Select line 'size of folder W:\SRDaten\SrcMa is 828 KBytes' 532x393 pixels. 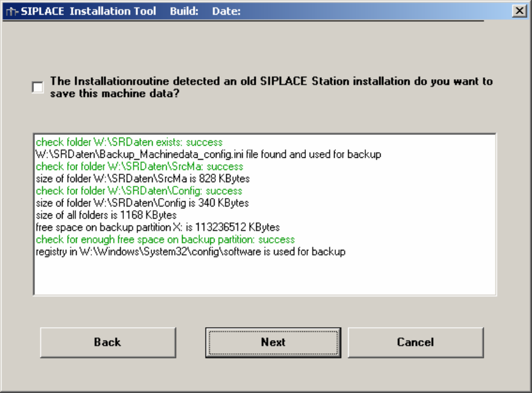(x=142, y=179)
